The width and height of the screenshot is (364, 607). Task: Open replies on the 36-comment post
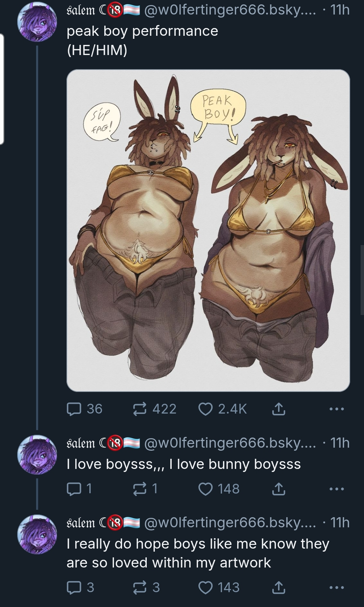[84, 409]
